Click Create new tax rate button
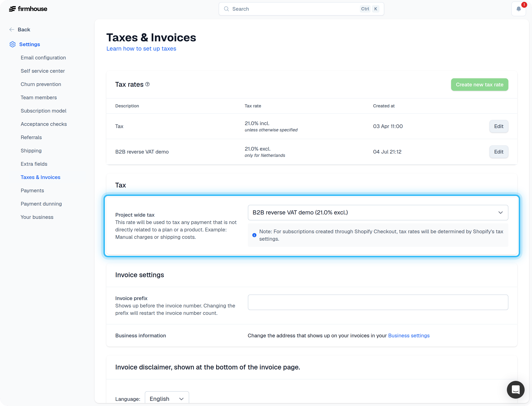 click(479, 85)
